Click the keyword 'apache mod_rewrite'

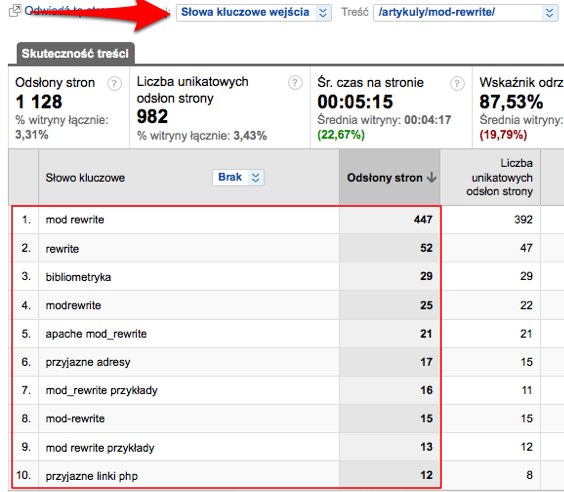click(x=96, y=334)
